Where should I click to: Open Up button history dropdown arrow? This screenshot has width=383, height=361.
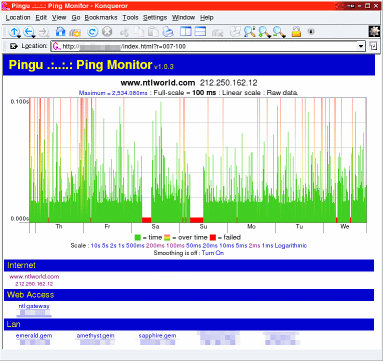pyautogui.click(x=18, y=36)
